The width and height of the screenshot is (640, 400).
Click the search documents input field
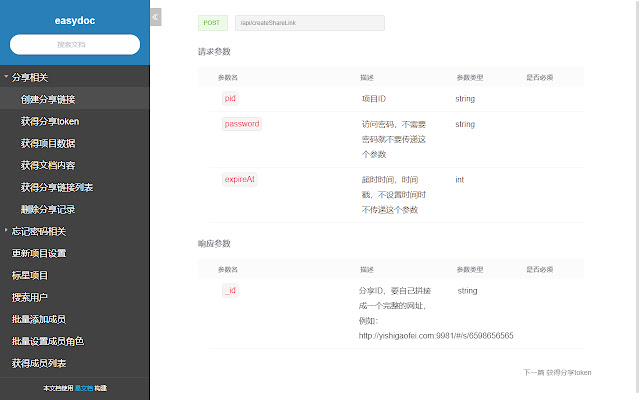pyautogui.click(x=75, y=45)
